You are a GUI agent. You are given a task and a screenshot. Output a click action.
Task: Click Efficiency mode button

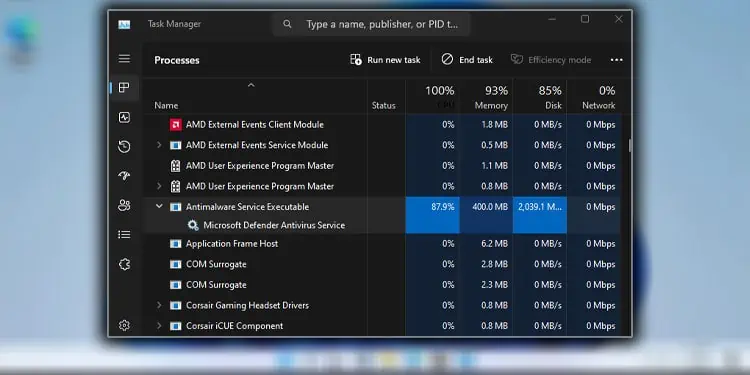(x=551, y=60)
